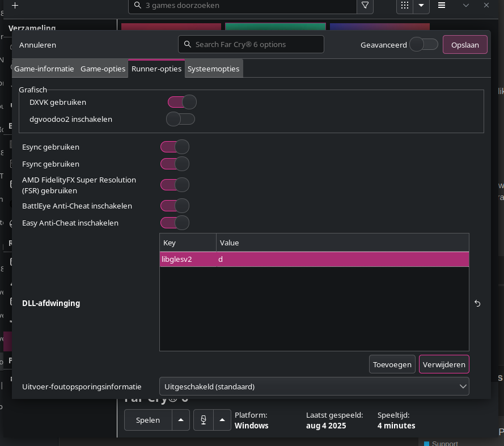Click the magnifier icon in options search
Viewport: 504px width, 446px height.
(187, 44)
